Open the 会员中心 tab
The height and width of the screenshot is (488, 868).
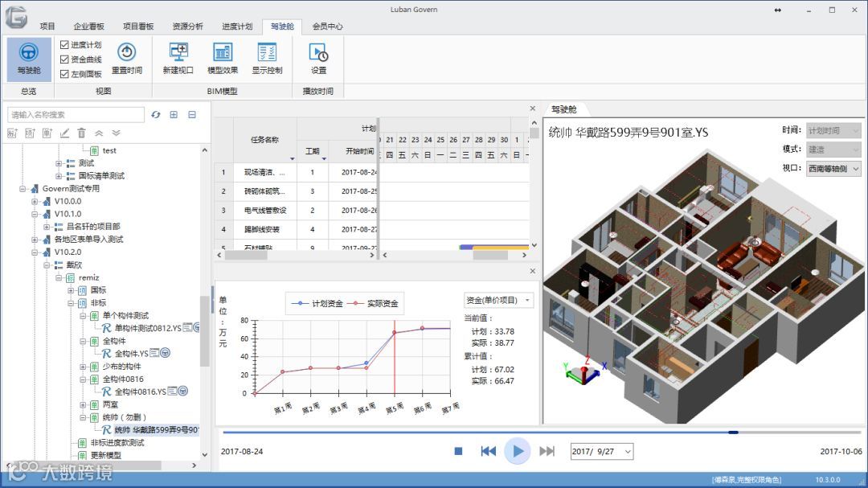tap(328, 26)
